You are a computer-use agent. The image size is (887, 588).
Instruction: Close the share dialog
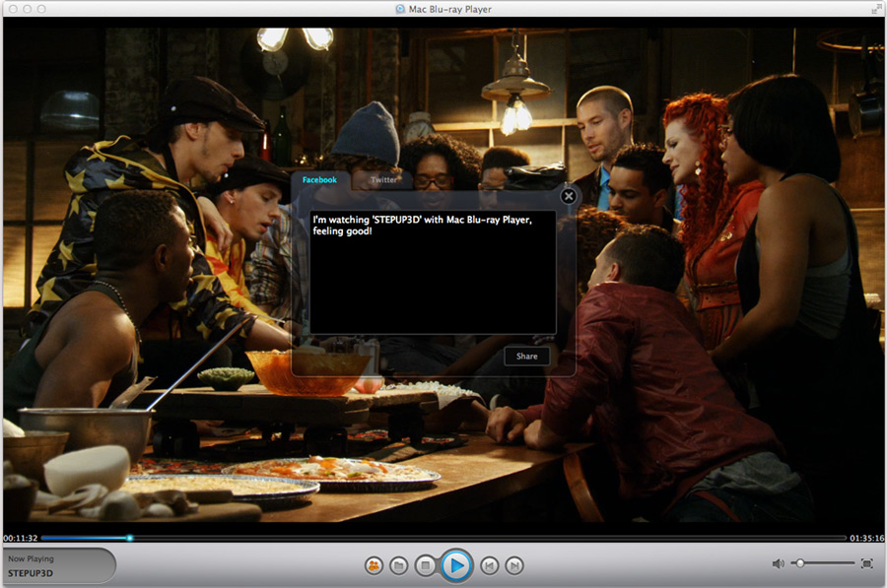pos(569,196)
